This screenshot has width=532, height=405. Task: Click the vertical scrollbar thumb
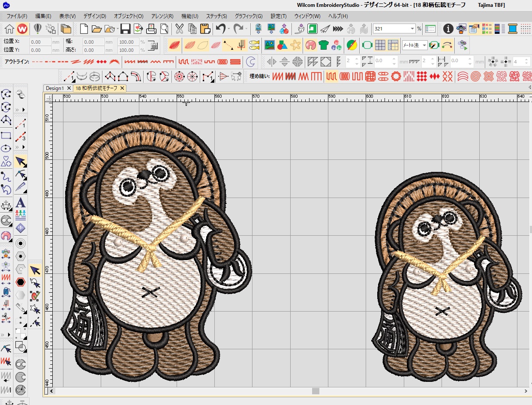530,228
